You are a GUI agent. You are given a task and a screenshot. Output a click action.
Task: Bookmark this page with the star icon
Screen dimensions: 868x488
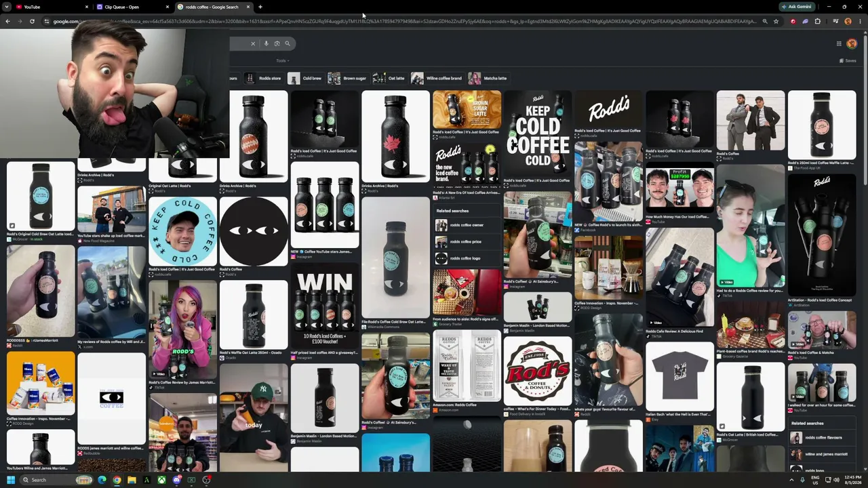point(776,21)
